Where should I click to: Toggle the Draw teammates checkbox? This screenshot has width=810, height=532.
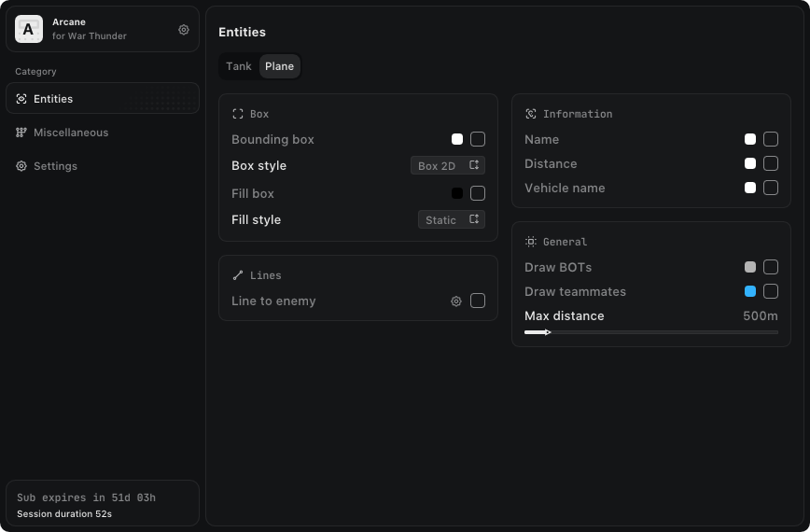coord(771,291)
